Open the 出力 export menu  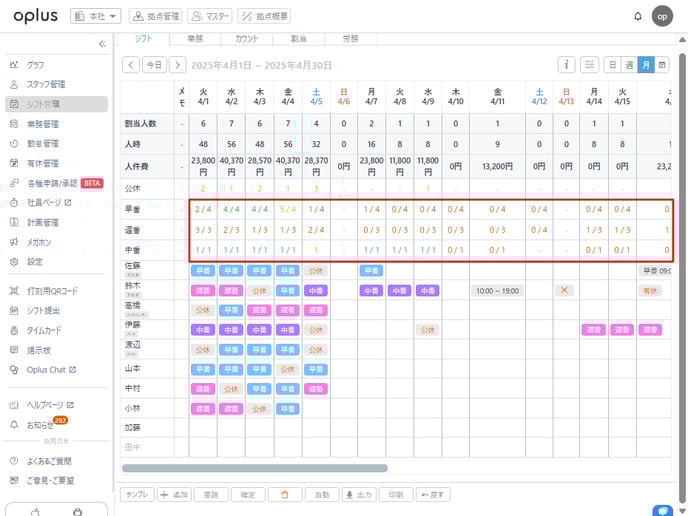[360, 494]
